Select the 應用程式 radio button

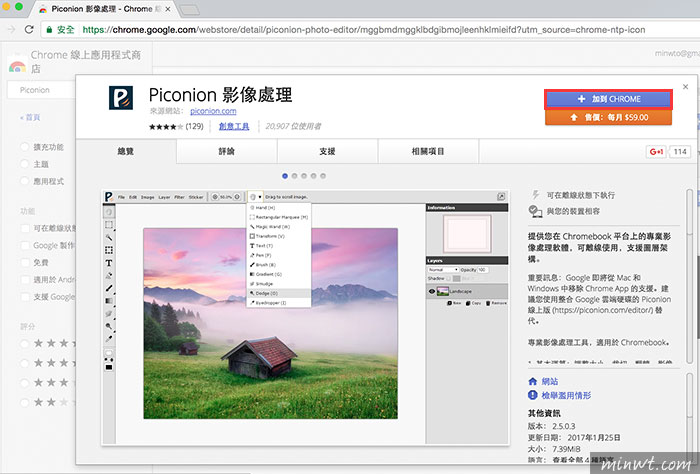pyautogui.click(x=24, y=181)
